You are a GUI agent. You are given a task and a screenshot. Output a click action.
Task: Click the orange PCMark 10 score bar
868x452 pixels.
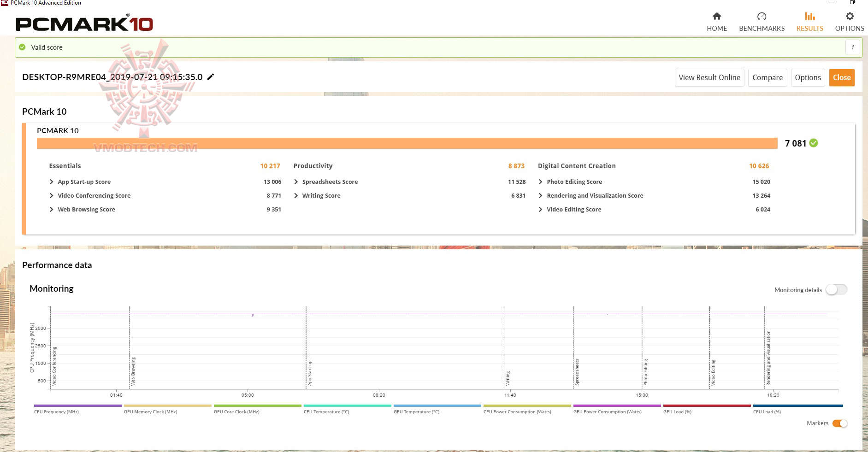coord(407,143)
